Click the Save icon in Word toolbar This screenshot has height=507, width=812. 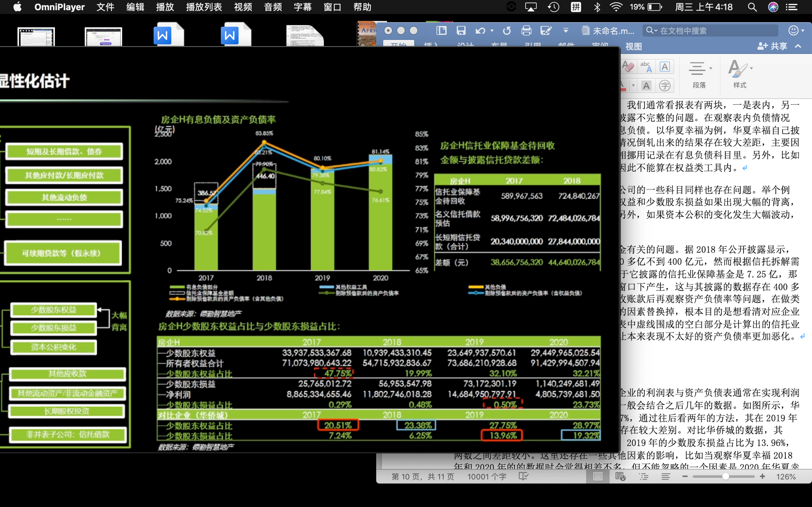tap(461, 31)
